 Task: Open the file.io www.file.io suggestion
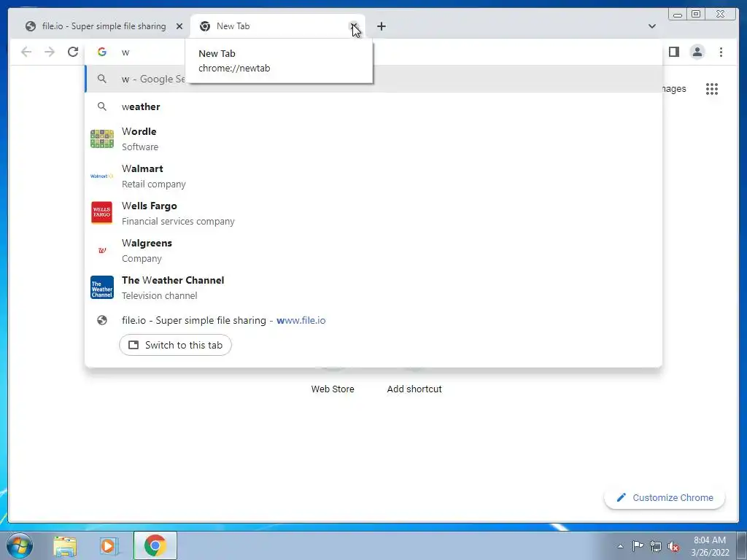[x=373, y=321]
